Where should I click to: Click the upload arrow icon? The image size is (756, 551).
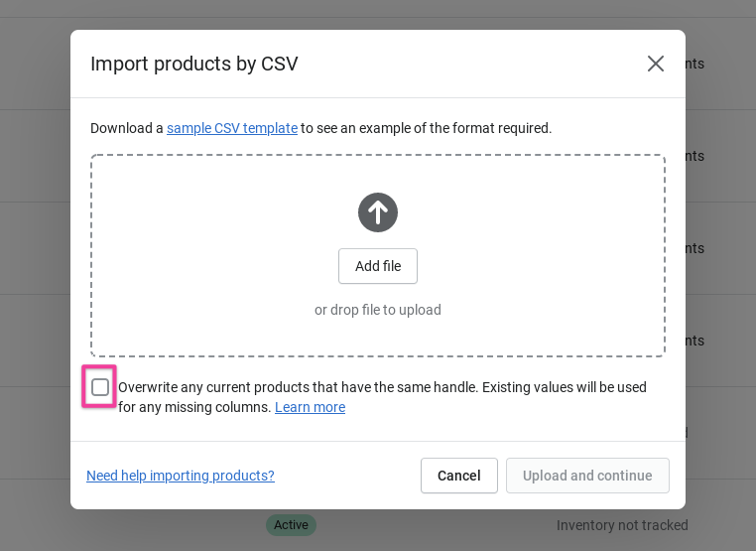(378, 212)
